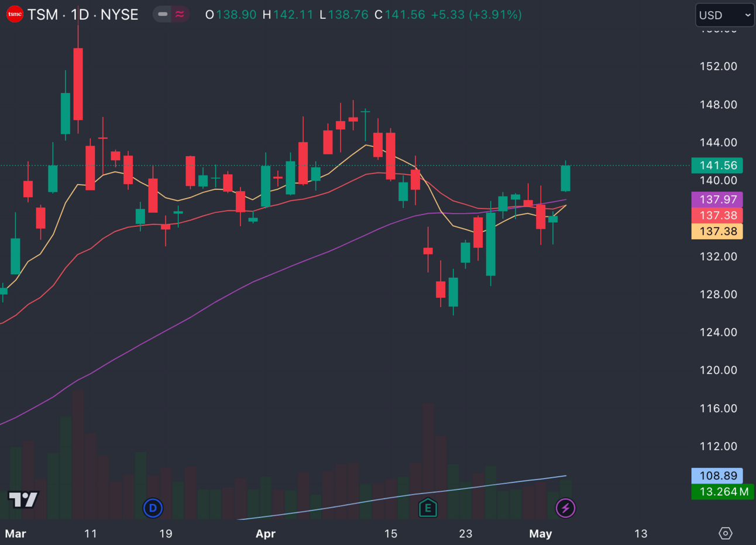This screenshot has height=545, width=756.
Task: Open chart settings hexagon icon at bottom right
Action: click(x=725, y=533)
